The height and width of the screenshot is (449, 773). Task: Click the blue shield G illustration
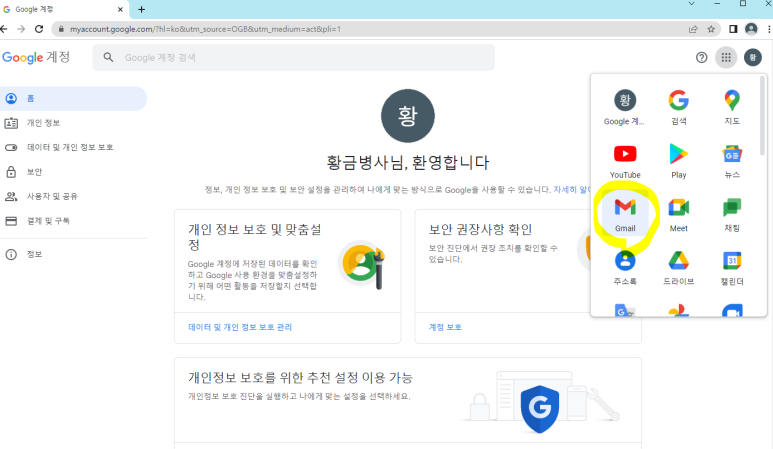539,409
